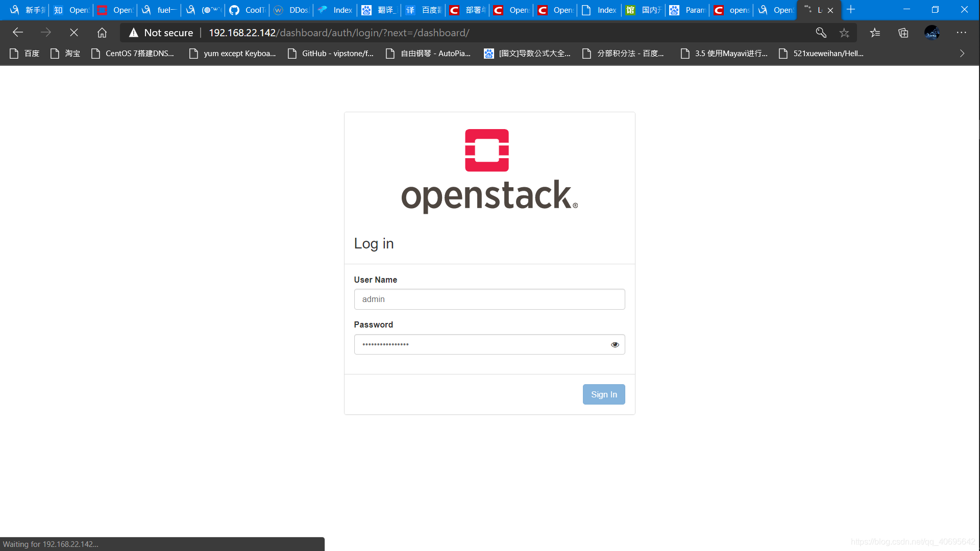Viewport: 980px width, 551px height.
Task: Click the Not secure warning icon
Action: pyautogui.click(x=134, y=33)
